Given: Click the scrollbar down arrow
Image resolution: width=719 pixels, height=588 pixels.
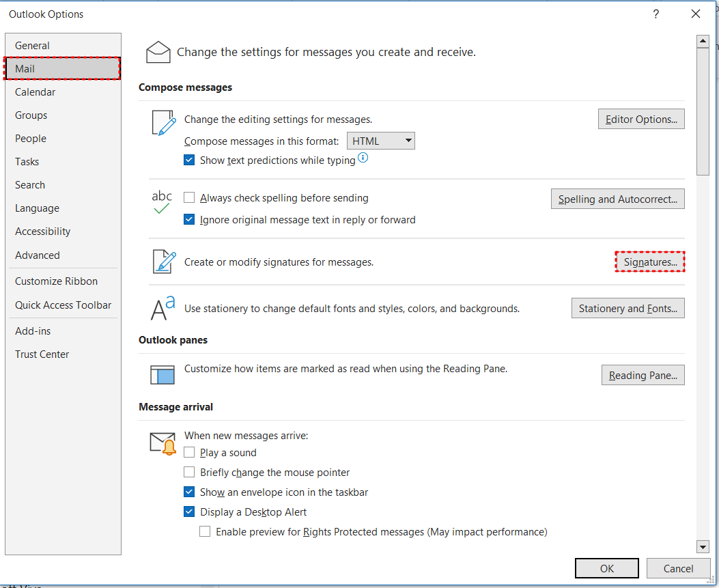Looking at the screenshot, I should pos(703,546).
